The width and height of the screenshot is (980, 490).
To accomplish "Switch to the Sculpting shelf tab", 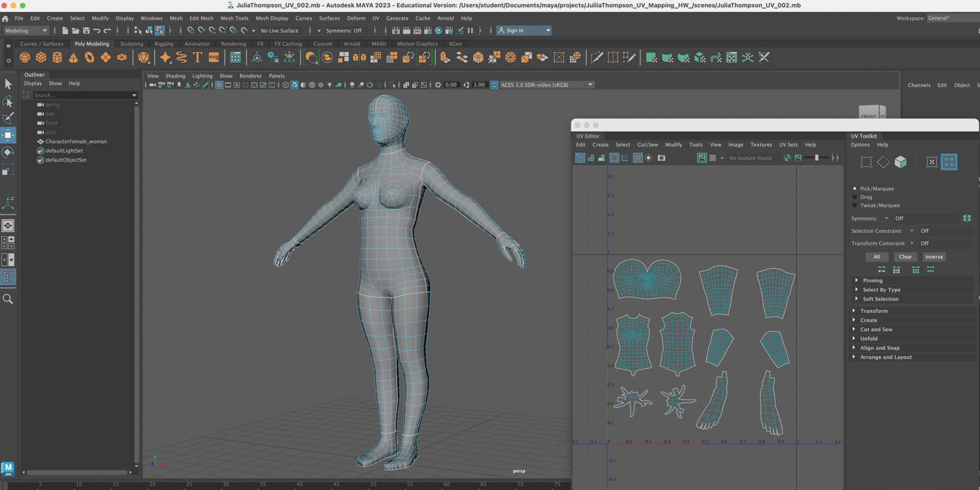I will (x=132, y=44).
